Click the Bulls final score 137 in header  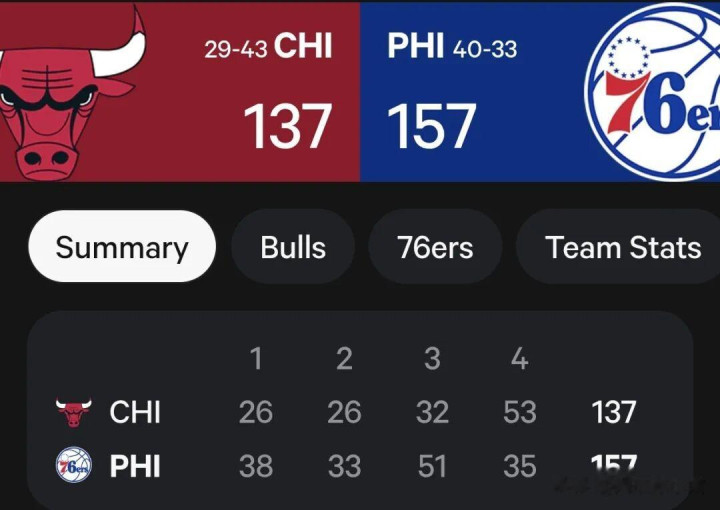click(288, 127)
